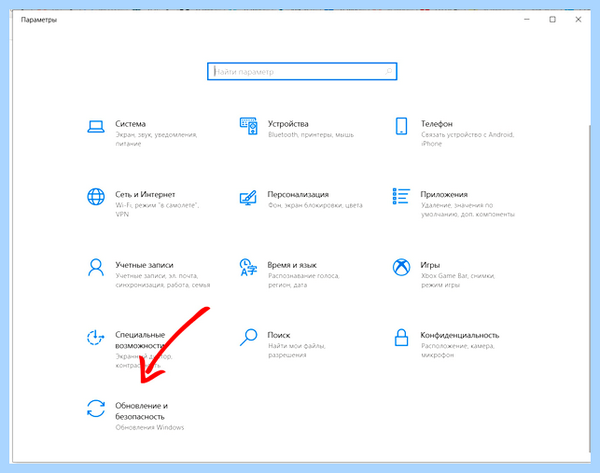Open the Персонализация paintbrush icon
Viewport: 600px width, 473px height.
point(248,197)
